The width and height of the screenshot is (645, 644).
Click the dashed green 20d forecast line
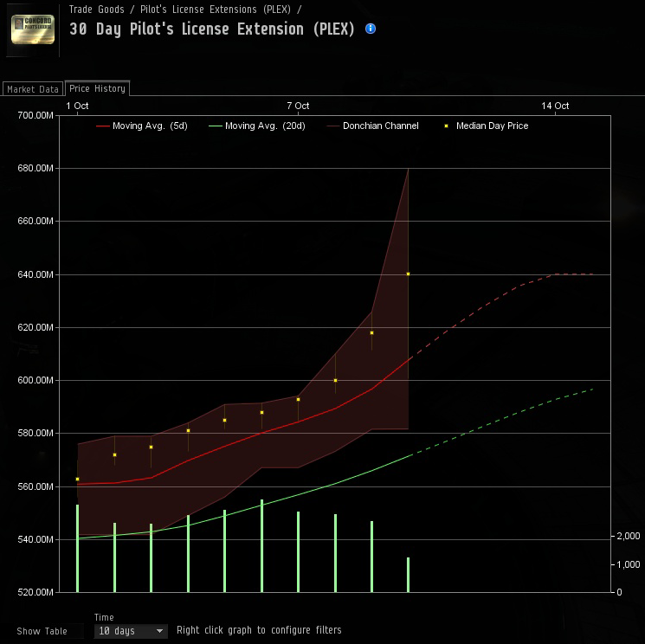pyautogui.click(x=502, y=420)
